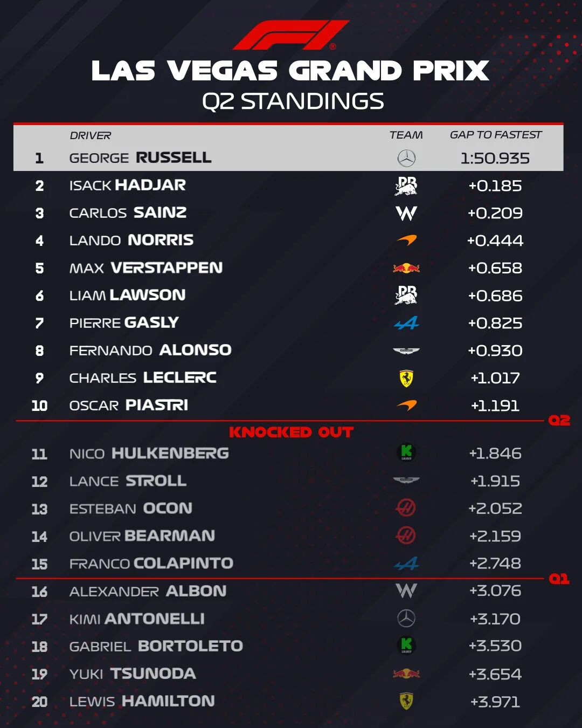Click George Russell's 1:50.935 lap time
Viewport: 582px width, 728px height.
[495, 158]
